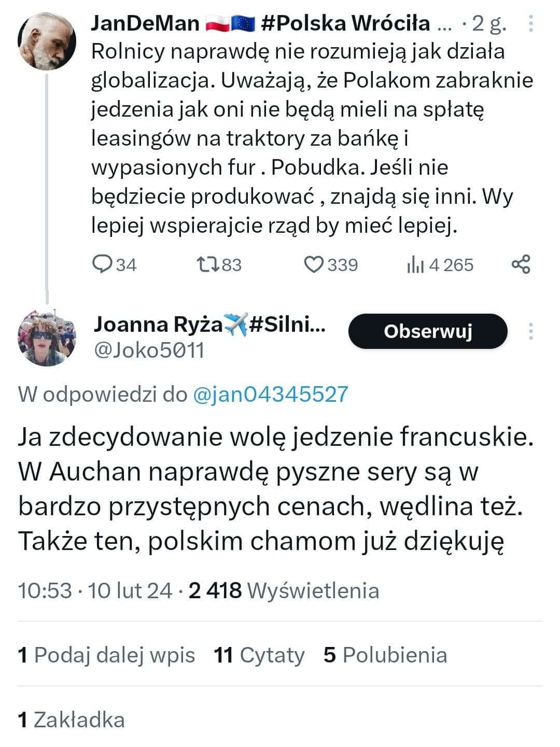This screenshot has height=747, width=560.
Task: Open more options next to Obserwuj button
Action: click(530, 331)
